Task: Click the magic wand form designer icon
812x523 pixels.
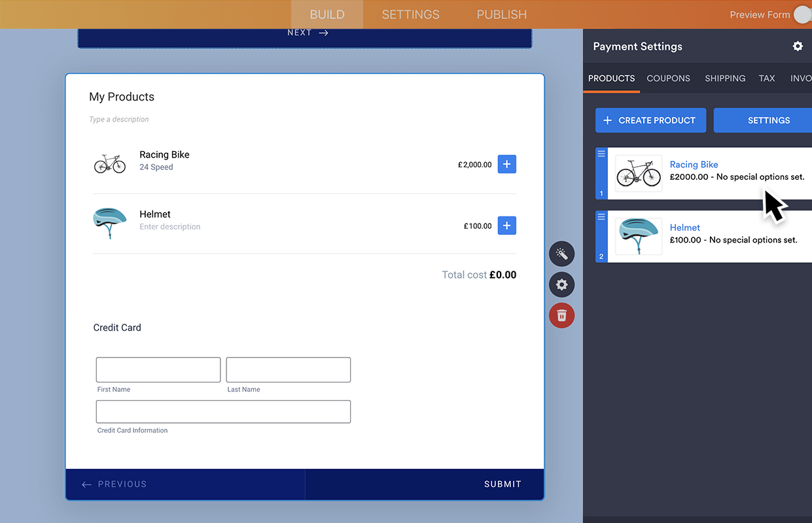Action: [x=561, y=254]
